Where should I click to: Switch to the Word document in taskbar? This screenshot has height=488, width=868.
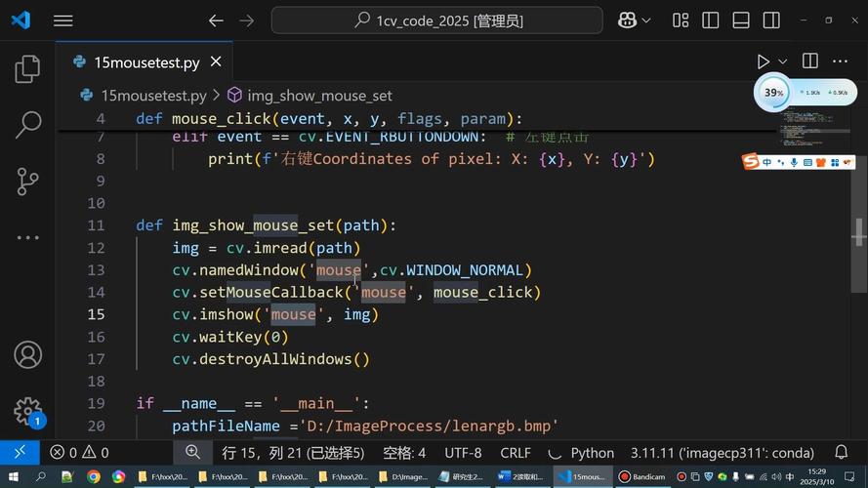tap(519, 476)
